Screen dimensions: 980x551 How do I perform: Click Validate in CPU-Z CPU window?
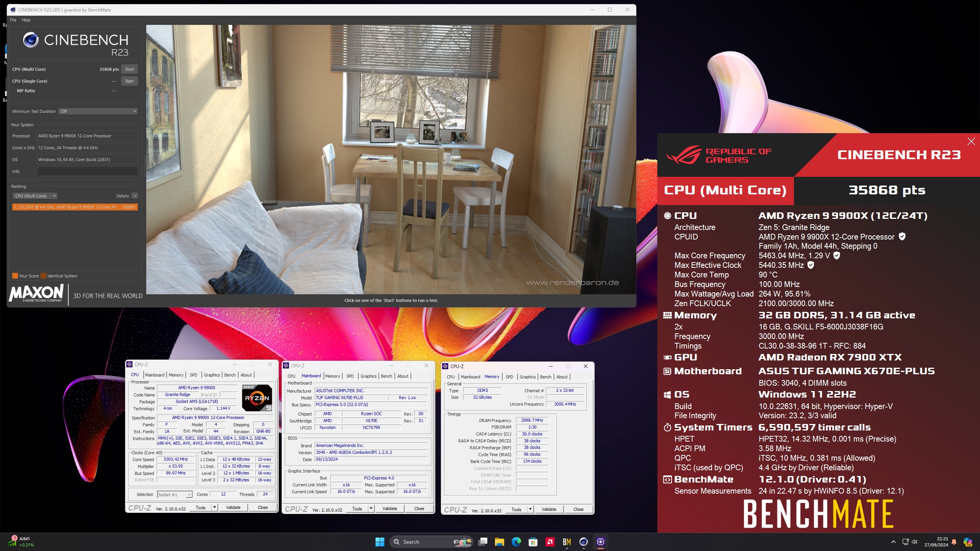[233, 507]
